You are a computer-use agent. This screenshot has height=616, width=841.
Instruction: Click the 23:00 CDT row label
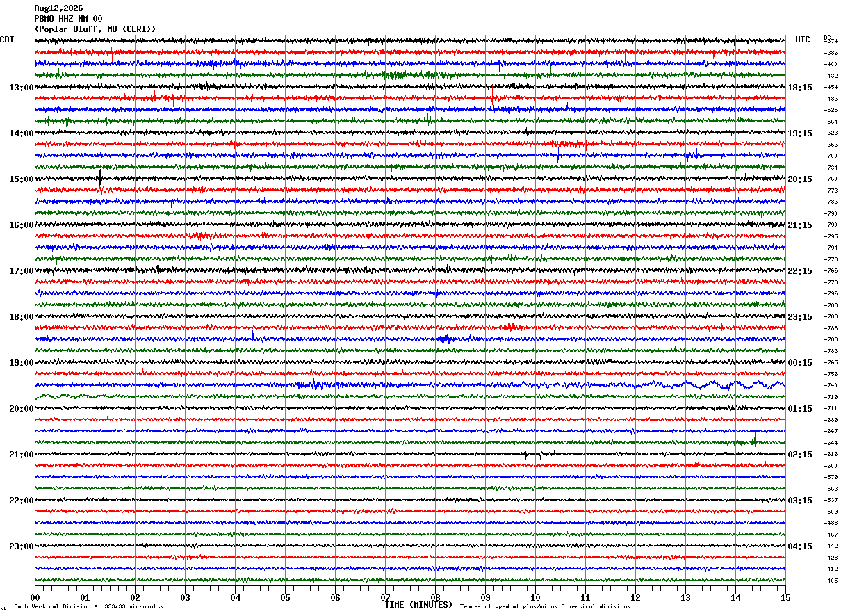pyautogui.click(x=21, y=546)
